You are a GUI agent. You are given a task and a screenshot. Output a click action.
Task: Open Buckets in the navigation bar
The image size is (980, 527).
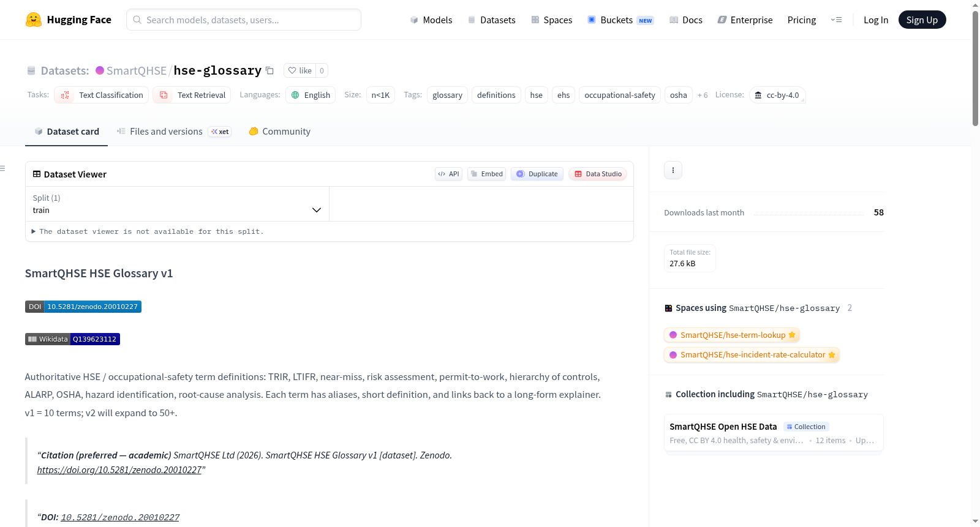point(620,20)
